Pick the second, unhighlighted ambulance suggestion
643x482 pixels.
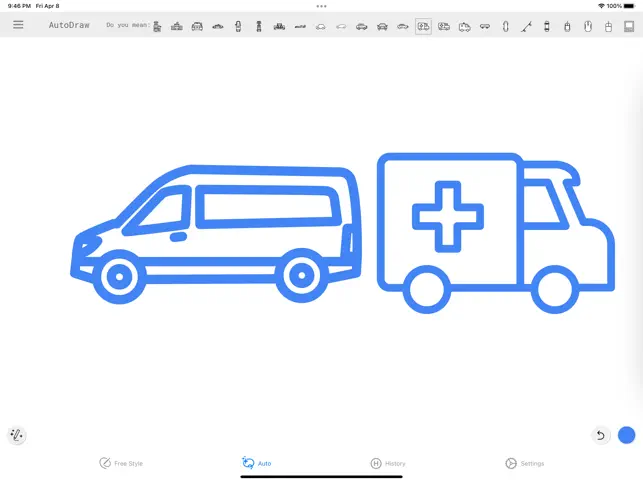pyautogui.click(x=444, y=27)
